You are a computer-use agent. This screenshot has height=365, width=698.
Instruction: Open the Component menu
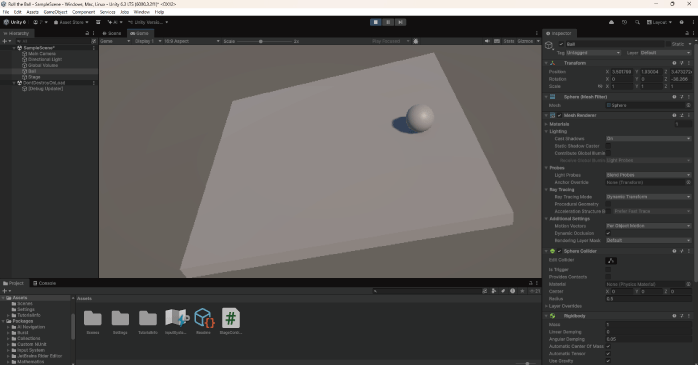coord(83,12)
